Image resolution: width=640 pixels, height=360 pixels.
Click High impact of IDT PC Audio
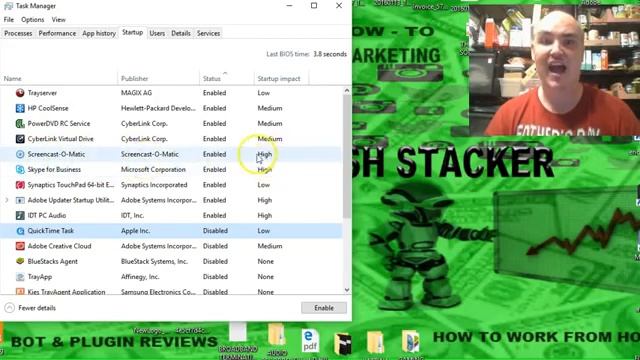point(264,216)
